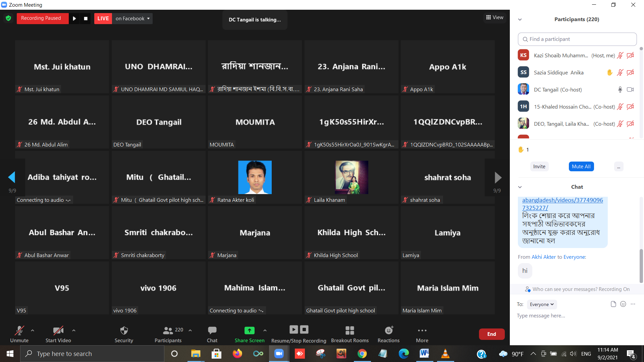The width and height of the screenshot is (644, 362).
Task: Open the View layout options
Action: point(495,17)
